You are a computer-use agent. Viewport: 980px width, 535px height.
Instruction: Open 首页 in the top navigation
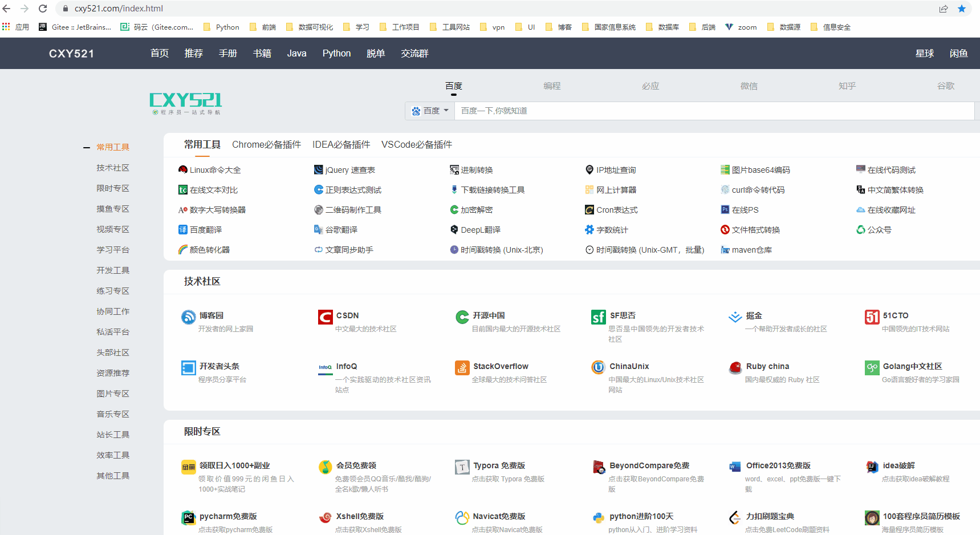pyautogui.click(x=160, y=54)
